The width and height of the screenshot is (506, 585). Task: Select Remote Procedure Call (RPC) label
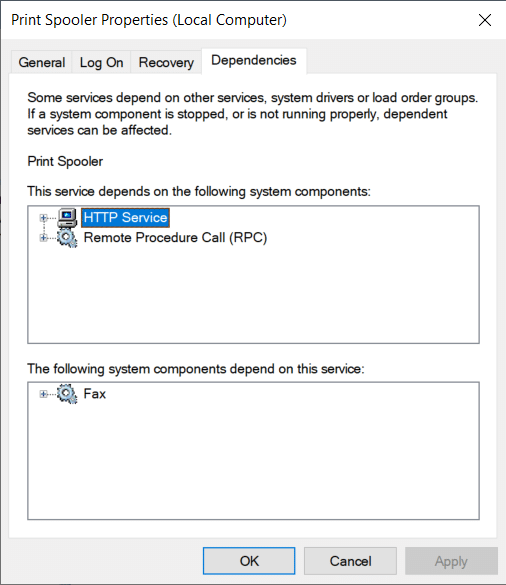(x=175, y=238)
